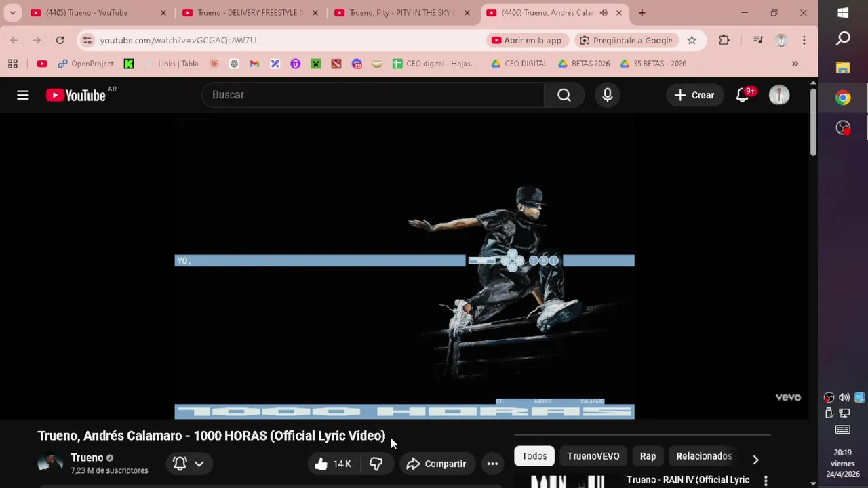Open taskbar clock and date
This screenshot has width=868, height=488.
[843, 464]
